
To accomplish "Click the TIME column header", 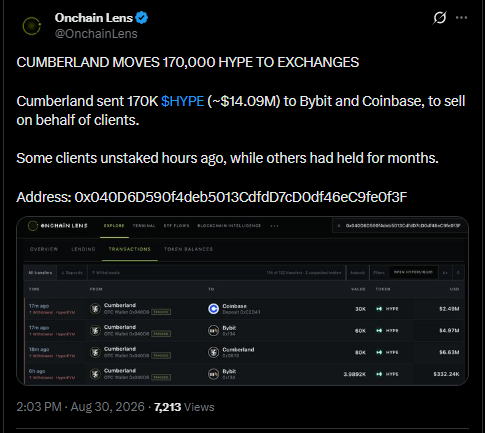I will tap(34, 289).
